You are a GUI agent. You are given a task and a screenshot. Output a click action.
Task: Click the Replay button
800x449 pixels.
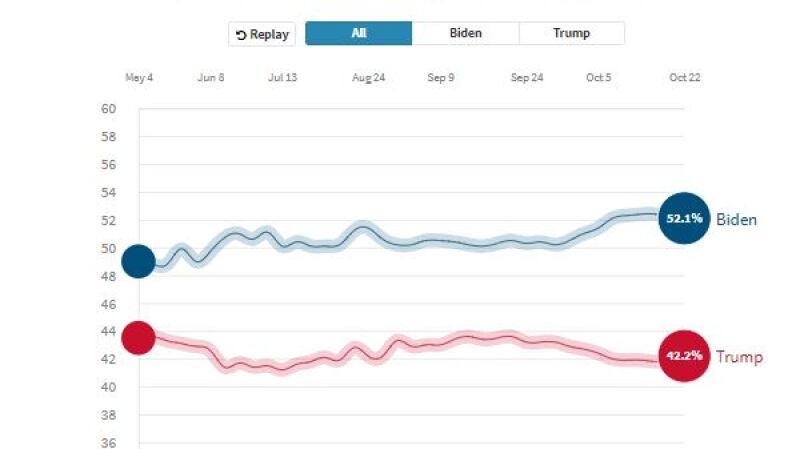point(262,34)
